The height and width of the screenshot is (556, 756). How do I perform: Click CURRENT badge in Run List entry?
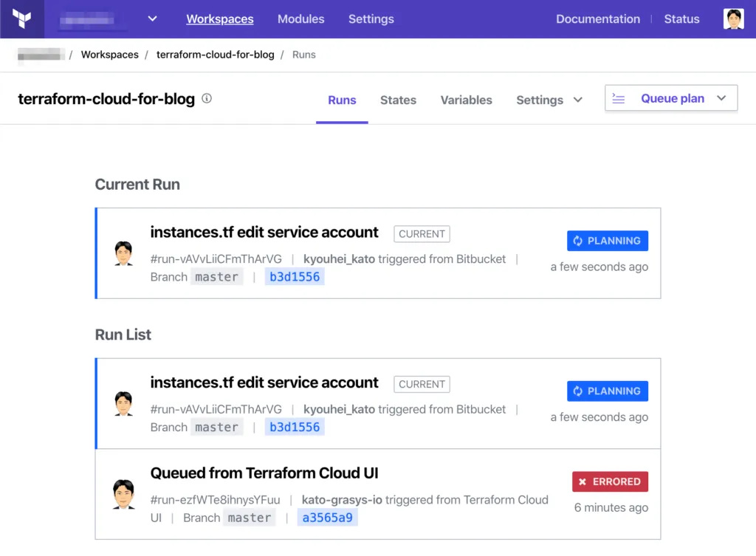pos(422,385)
